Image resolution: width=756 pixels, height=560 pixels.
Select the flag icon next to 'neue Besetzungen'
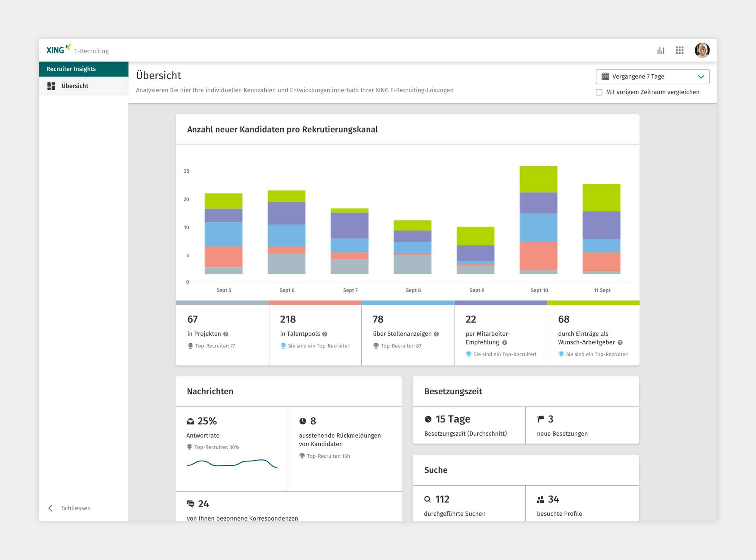(541, 419)
